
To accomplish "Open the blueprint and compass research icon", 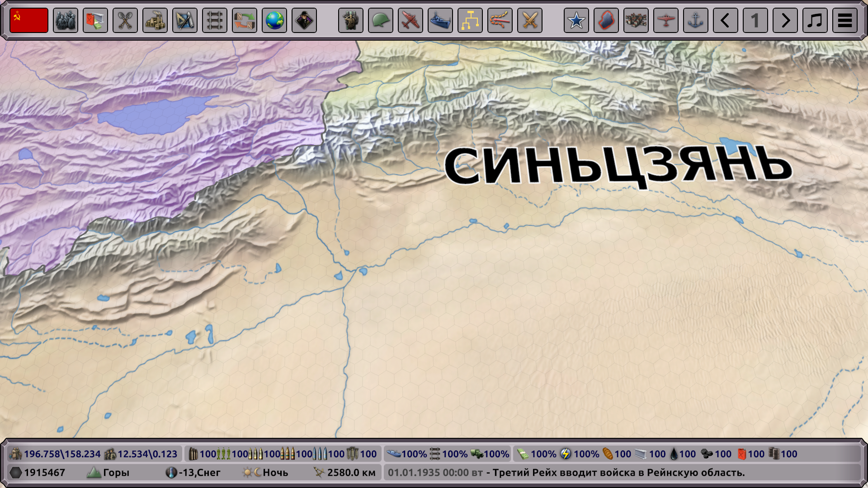I will coord(185,20).
